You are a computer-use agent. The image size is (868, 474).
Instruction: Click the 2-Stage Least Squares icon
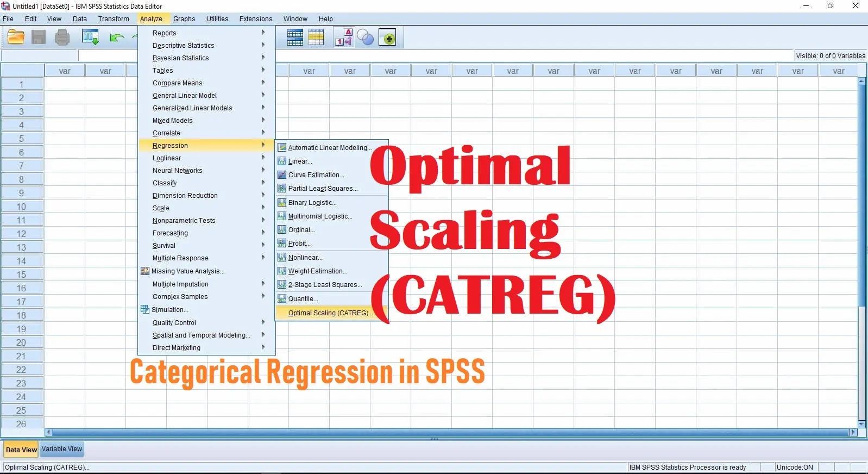282,284
